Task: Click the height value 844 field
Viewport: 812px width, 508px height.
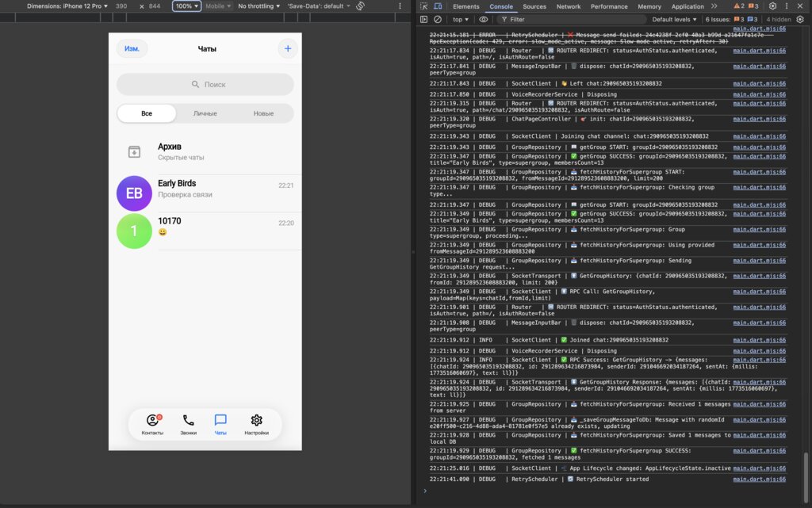Action: [155, 6]
